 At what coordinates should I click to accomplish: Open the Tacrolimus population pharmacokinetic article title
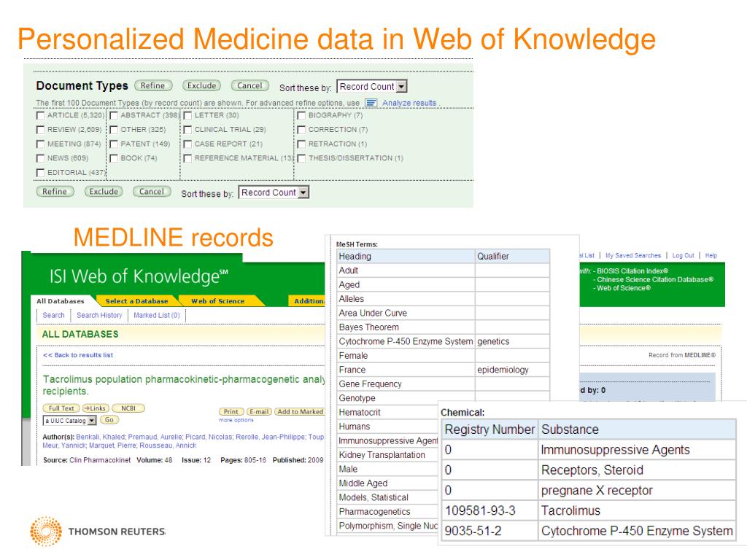pos(184,385)
